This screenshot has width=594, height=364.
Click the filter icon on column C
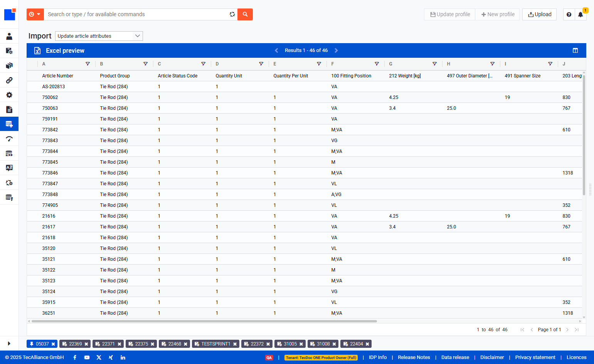[x=204, y=64]
